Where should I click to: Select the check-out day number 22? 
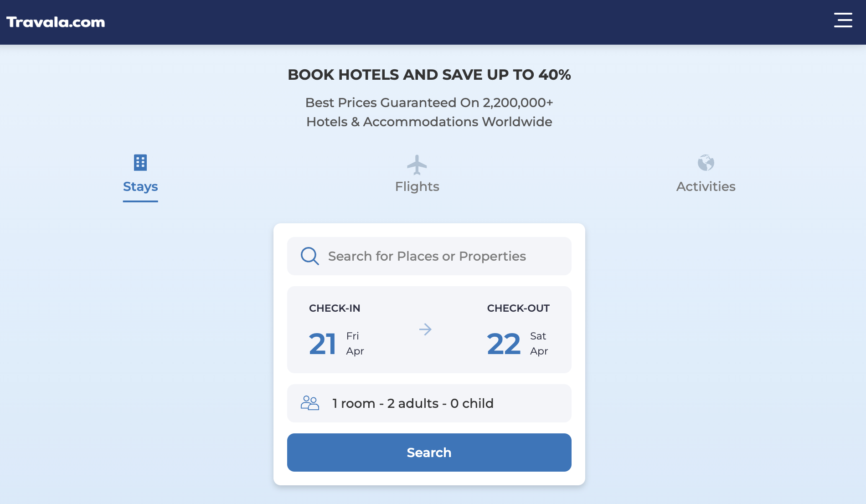coord(504,344)
